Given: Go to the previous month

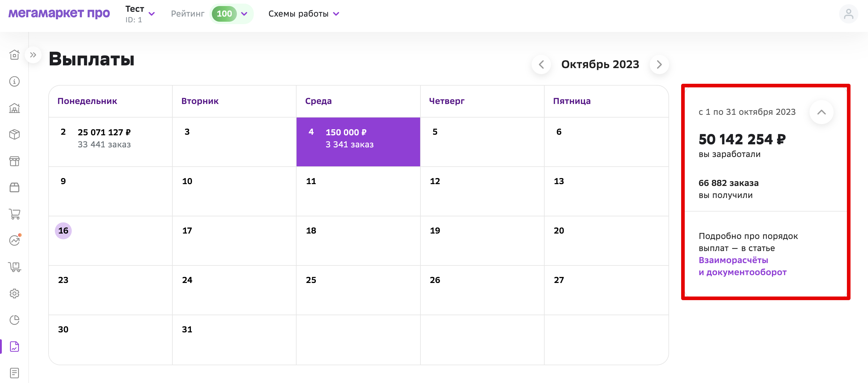Looking at the screenshot, I should (x=541, y=64).
